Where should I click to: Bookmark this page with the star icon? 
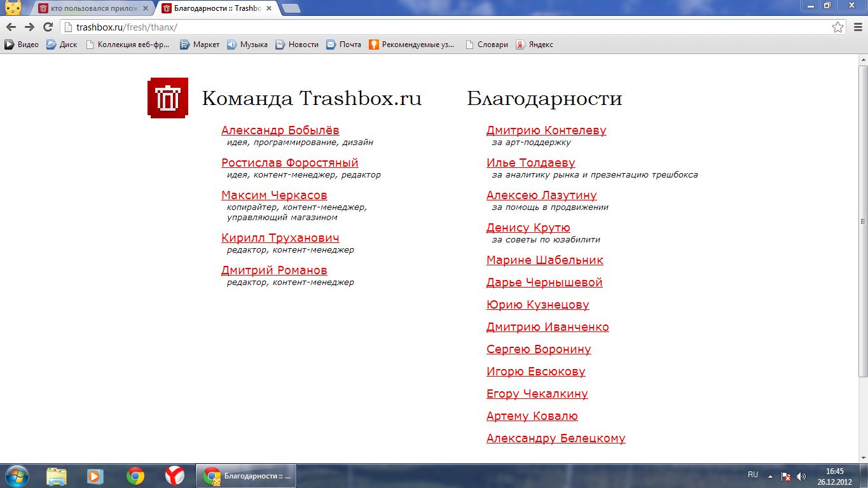838,27
